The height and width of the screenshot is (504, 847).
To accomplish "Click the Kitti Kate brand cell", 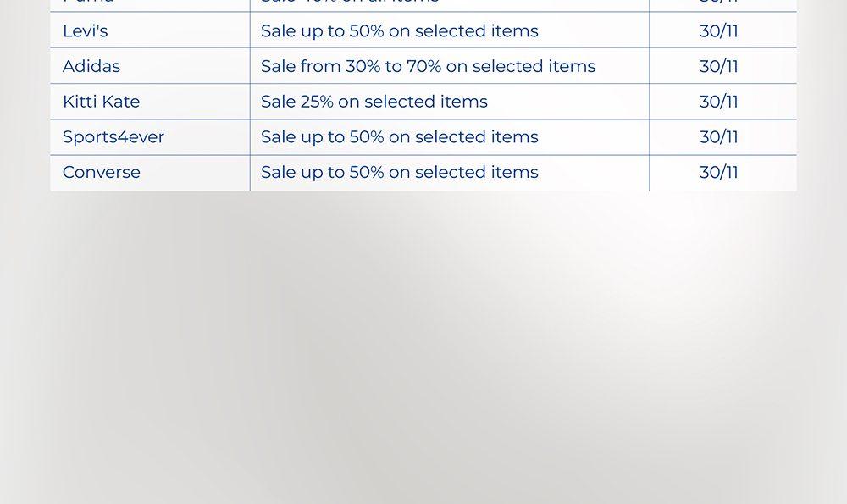I will click(101, 102).
